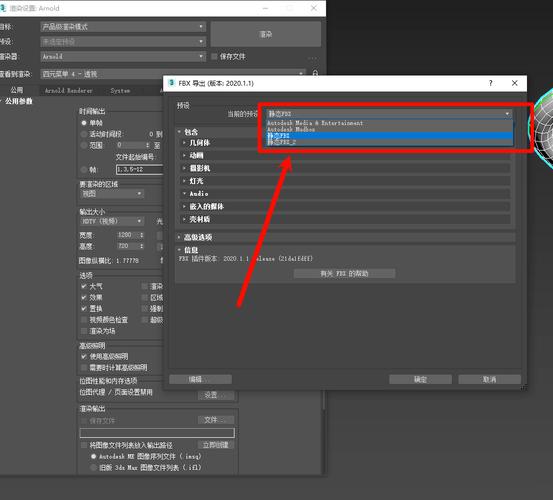553x500 pixels.
Task: Click the large 渲染 (Render) button in Render Setup
Action: [266, 34]
